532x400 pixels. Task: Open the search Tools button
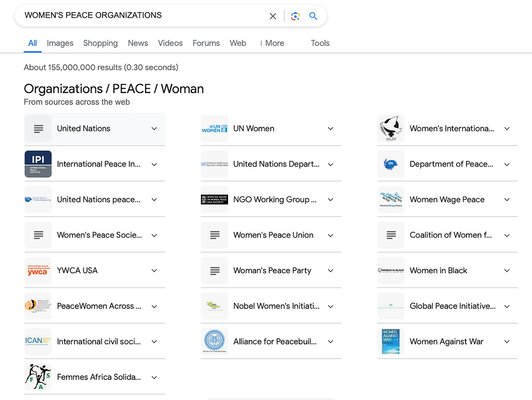tap(320, 43)
